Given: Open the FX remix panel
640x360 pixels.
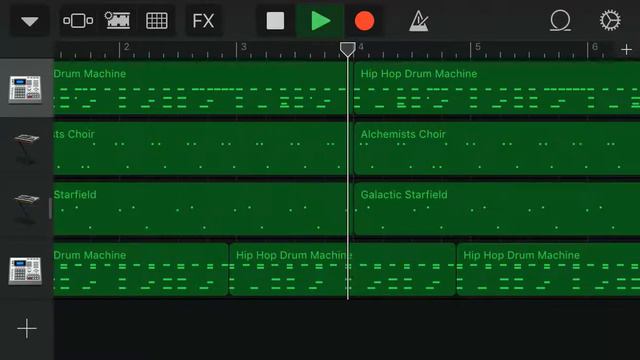Looking at the screenshot, I should coord(203,21).
